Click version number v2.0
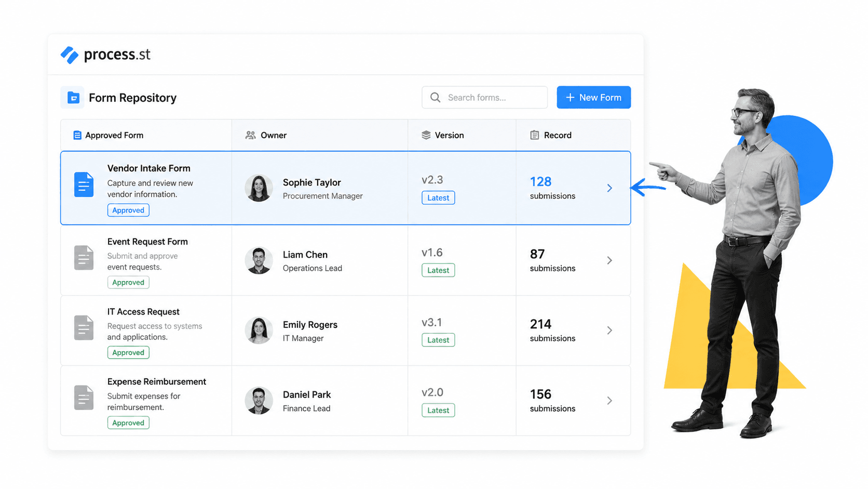The width and height of the screenshot is (868, 489). coord(432,392)
